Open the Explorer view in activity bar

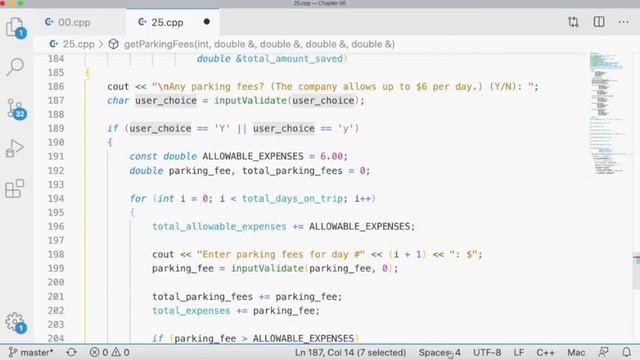tap(16, 27)
